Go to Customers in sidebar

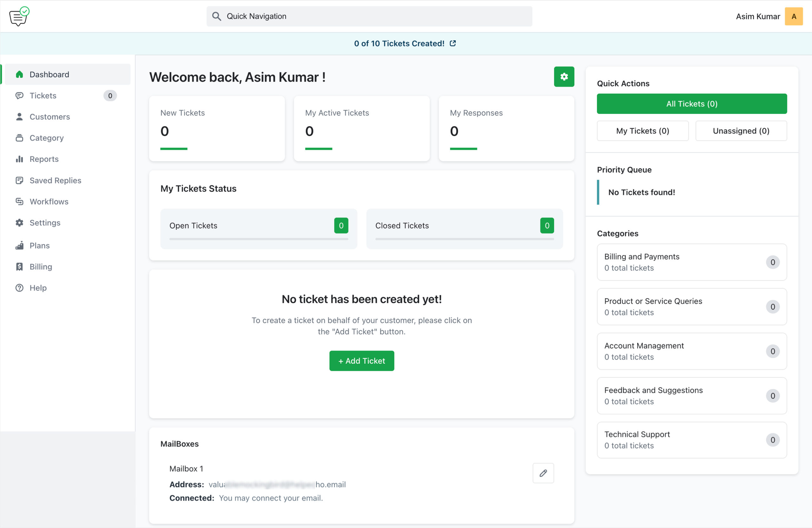coord(50,117)
